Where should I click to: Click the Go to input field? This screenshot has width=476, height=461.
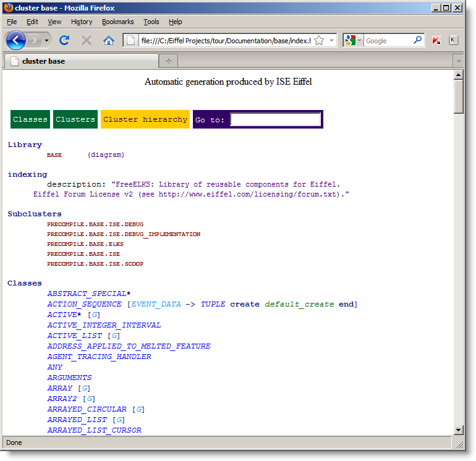coord(275,119)
